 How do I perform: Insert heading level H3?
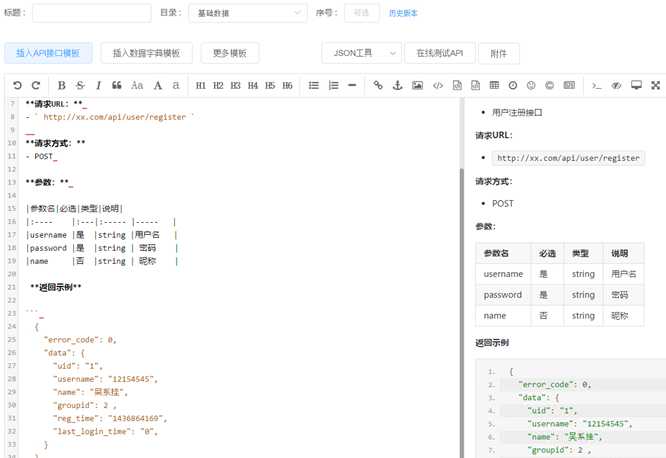[x=235, y=85]
